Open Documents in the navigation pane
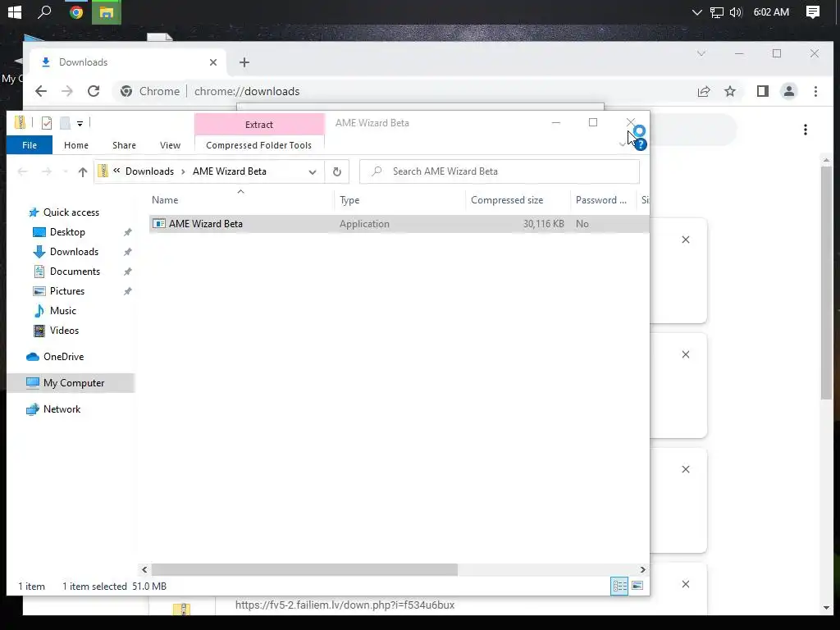Screen dimensions: 840x630 75,272
